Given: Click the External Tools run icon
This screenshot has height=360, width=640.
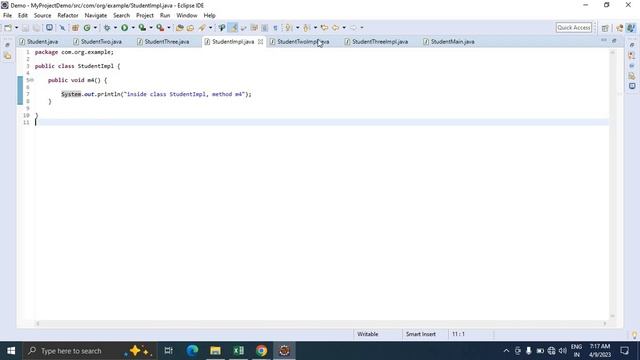Looking at the screenshot, I should pos(160,28).
